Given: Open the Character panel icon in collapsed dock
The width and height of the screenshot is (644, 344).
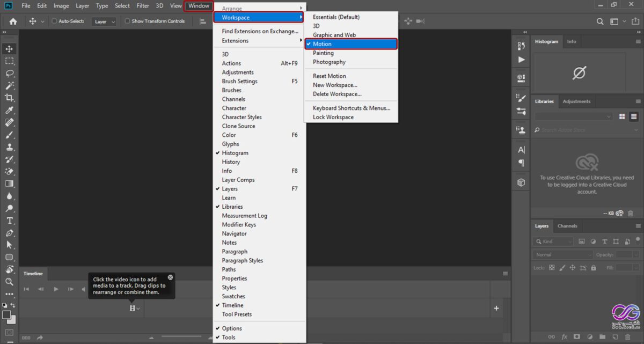Looking at the screenshot, I should [x=521, y=150].
